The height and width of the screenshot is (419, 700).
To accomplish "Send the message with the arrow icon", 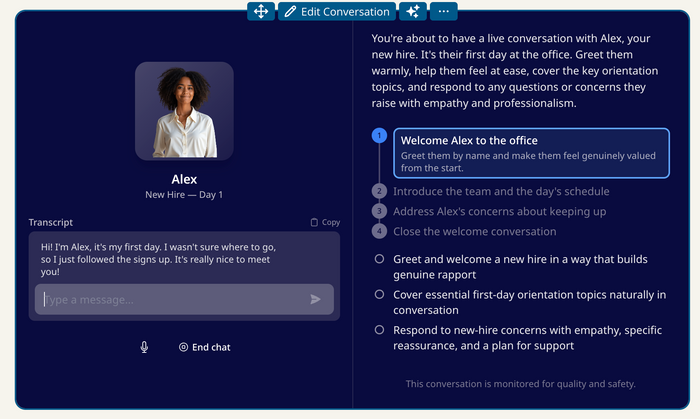I will click(315, 299).
